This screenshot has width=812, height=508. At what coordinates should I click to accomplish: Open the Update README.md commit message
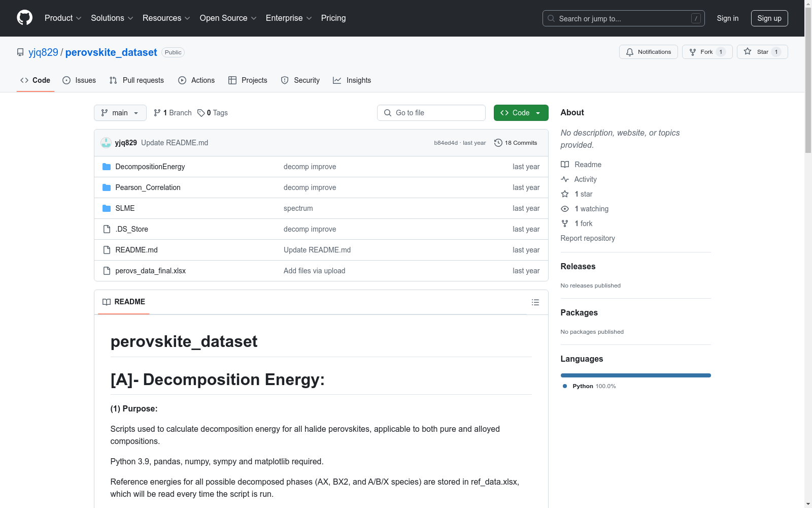(x=175, y=143)
